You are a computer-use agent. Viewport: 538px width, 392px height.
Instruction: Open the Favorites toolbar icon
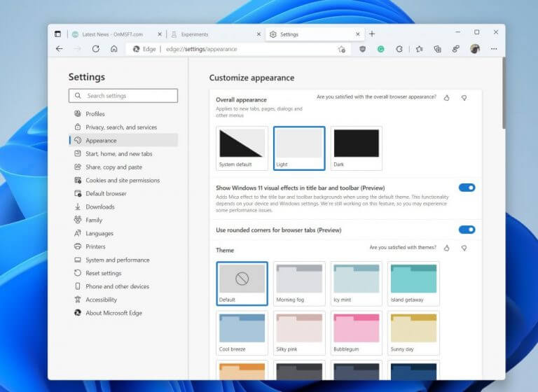click(x=420, y=49)
